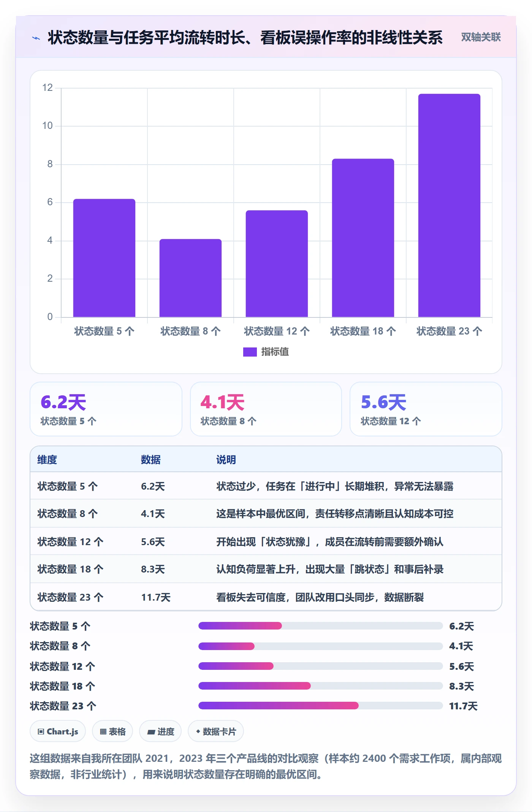Open the 4.1天 data card
Viewport: 532px width, 812px height.
coord(266,409)
